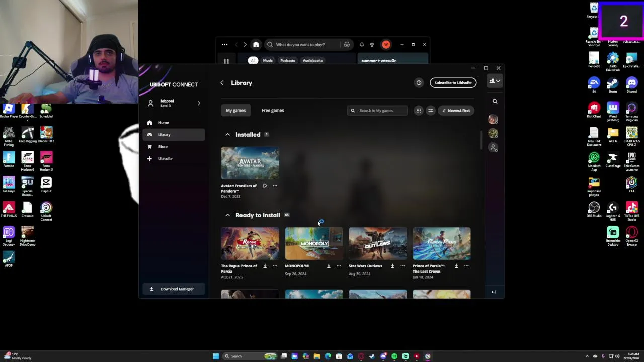Click the help question mark icon
This screenshot has height=362, width=644.
pyautogui.click(x=419, y=83)
